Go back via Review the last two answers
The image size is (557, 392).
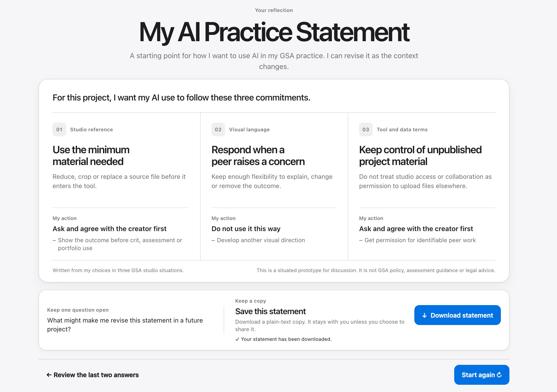pos(93,375)
